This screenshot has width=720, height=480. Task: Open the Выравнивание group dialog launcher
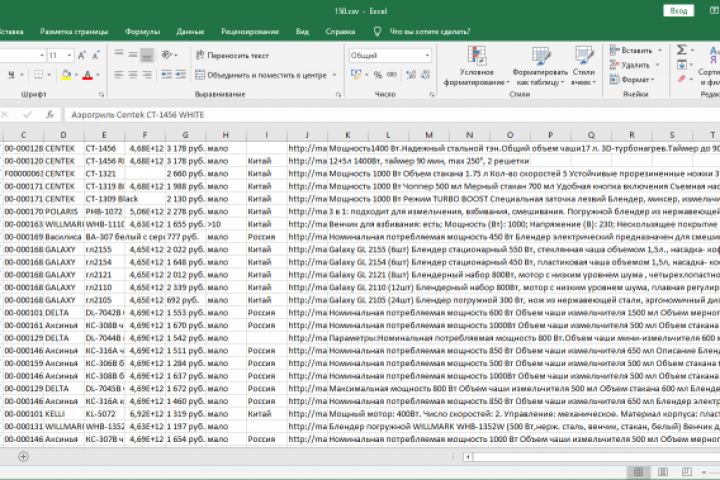tap(338, 94)
